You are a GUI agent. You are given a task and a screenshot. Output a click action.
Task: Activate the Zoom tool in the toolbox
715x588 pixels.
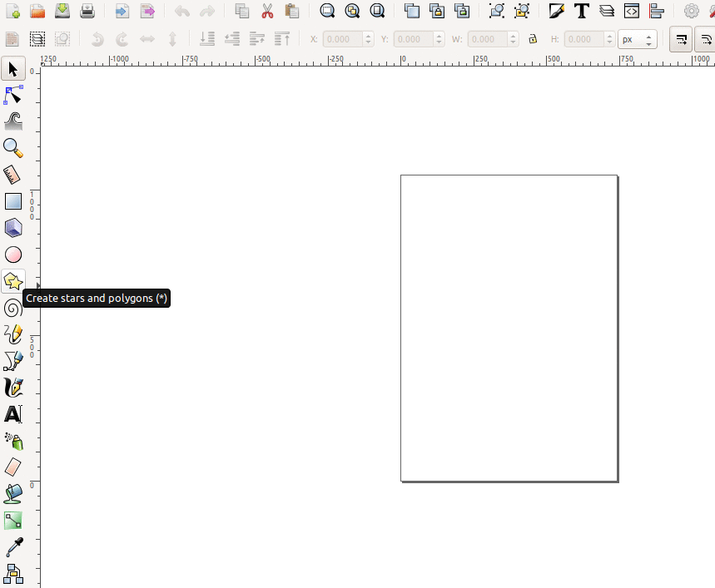[13, 147]
